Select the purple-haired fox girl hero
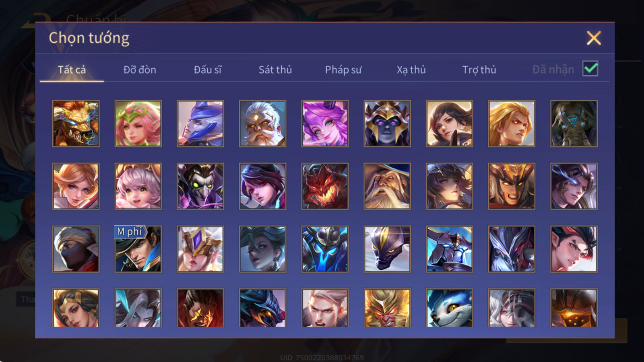The image size is (644, 362). coord(325,123)
